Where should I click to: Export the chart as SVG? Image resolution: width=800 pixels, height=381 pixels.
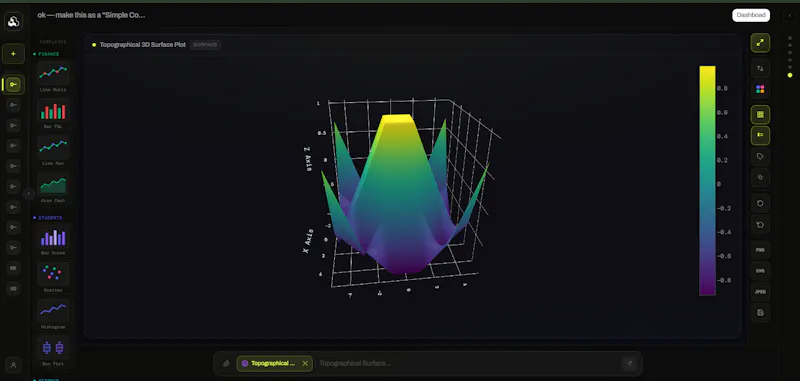point(760,271)
